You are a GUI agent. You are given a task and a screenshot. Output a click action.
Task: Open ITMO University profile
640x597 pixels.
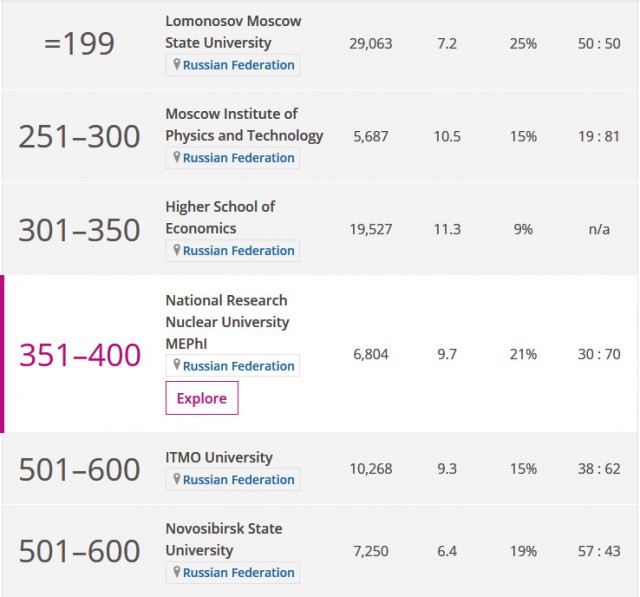tap(219, 457)
